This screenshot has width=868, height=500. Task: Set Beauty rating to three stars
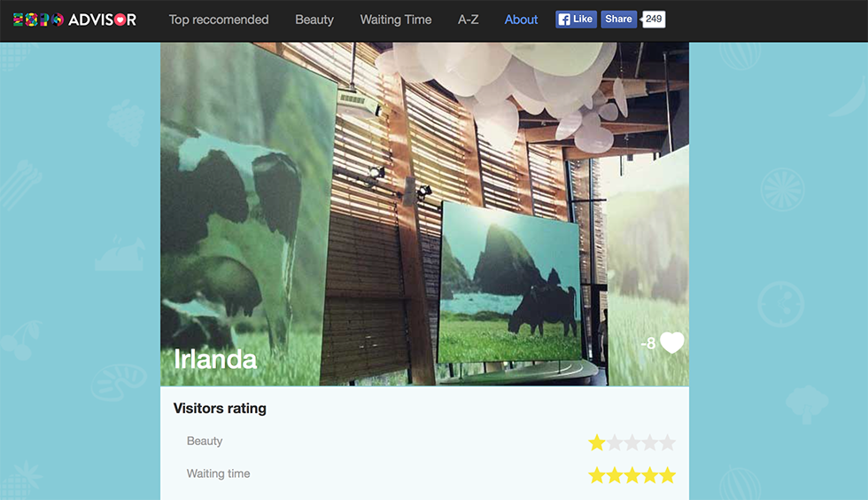point(632,442)
